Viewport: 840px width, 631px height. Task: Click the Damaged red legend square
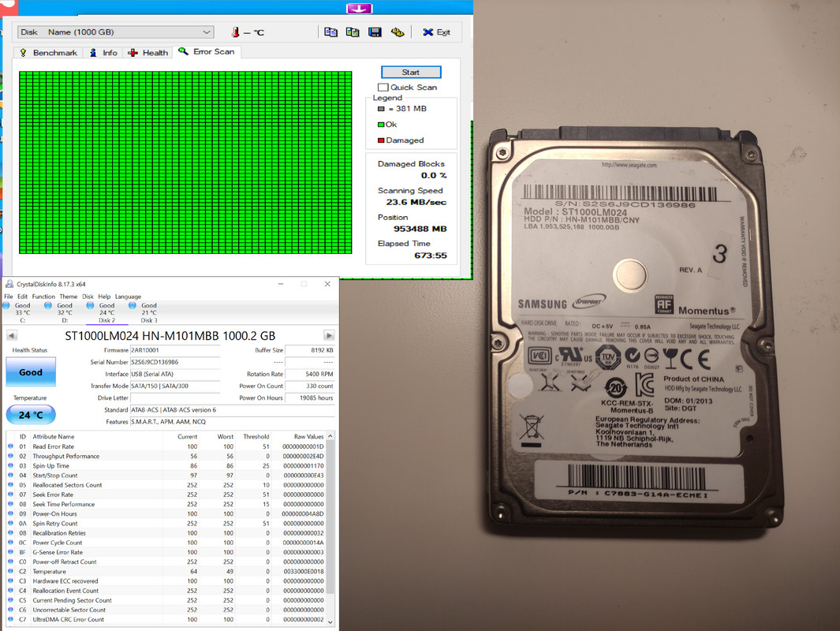point(381,140)
